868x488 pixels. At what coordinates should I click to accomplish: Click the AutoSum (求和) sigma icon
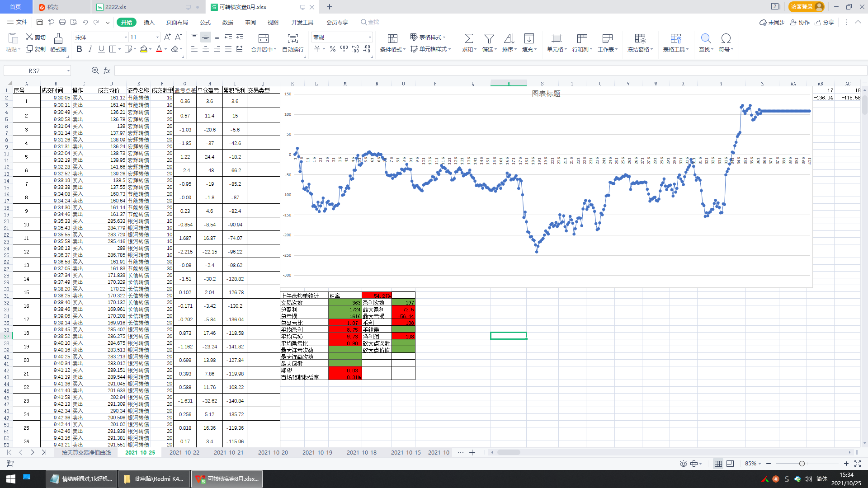tap(469, 38)
